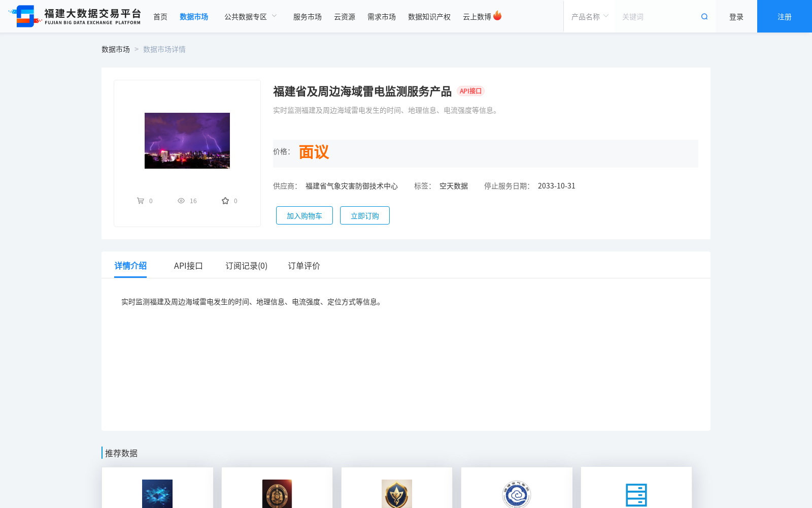
Task: Click the 2033-10-31 stop service date
Action: [557, 186]
